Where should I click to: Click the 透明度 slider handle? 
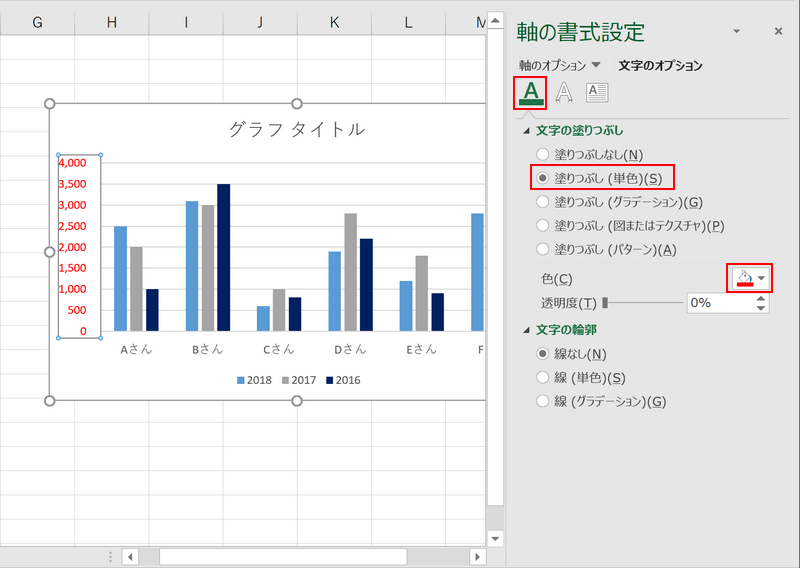point(605,303)
